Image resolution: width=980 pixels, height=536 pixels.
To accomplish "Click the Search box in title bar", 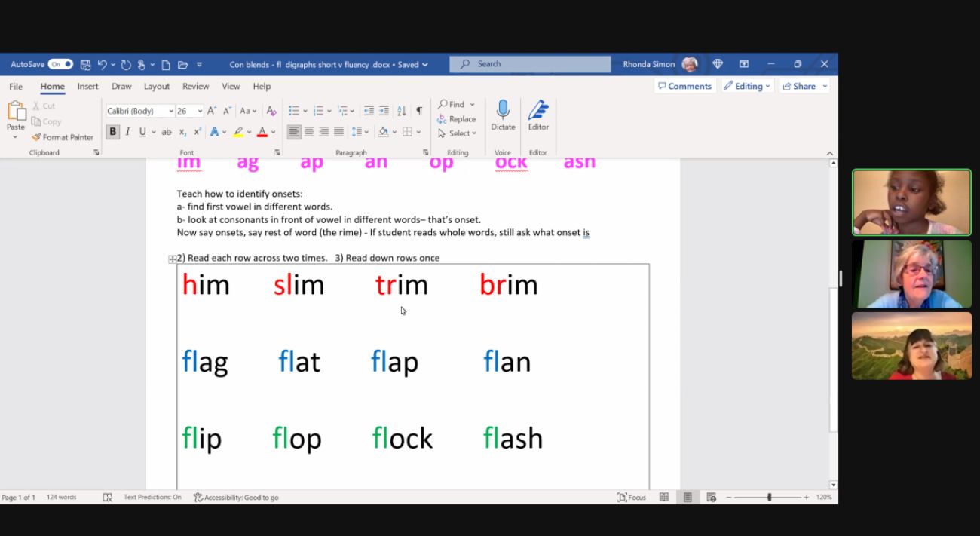I will (530, 64).
